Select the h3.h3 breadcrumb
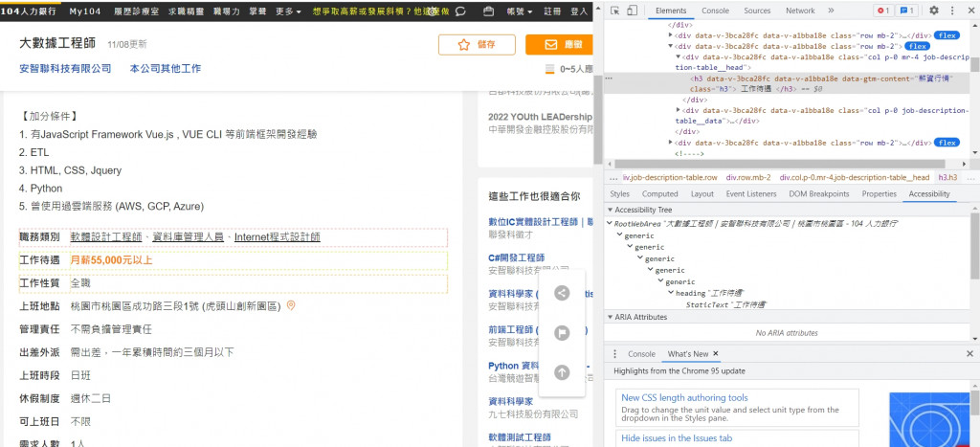The width and height of the screenshot is (980, 447). 947,177
